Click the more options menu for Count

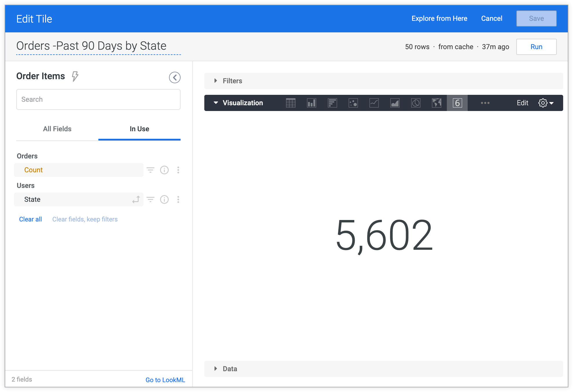(x=179, y=170)
